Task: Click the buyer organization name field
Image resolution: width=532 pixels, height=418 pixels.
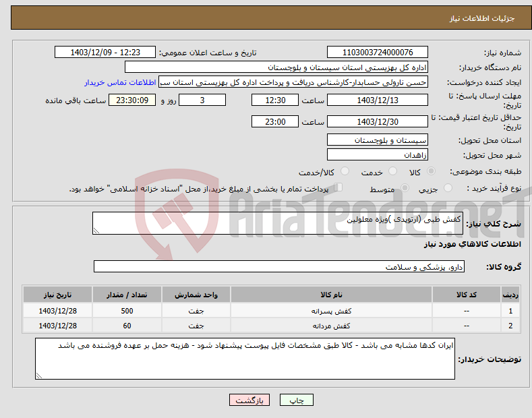Action: [x=276, y=67]
